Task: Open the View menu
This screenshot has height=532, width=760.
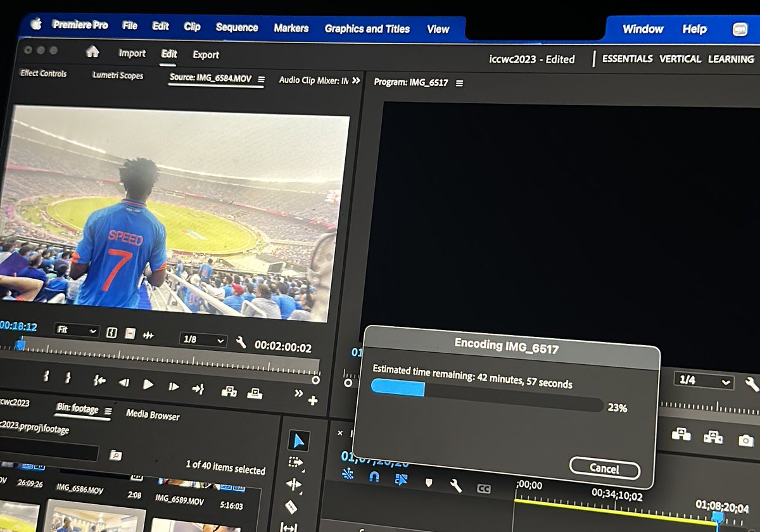Action: coord(438,29)
